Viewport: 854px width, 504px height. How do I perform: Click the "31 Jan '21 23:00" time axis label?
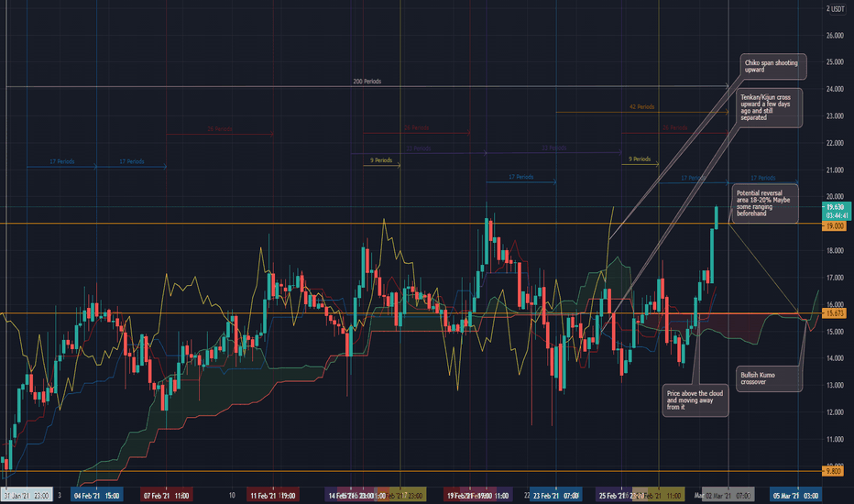click(x=27, y=495)
